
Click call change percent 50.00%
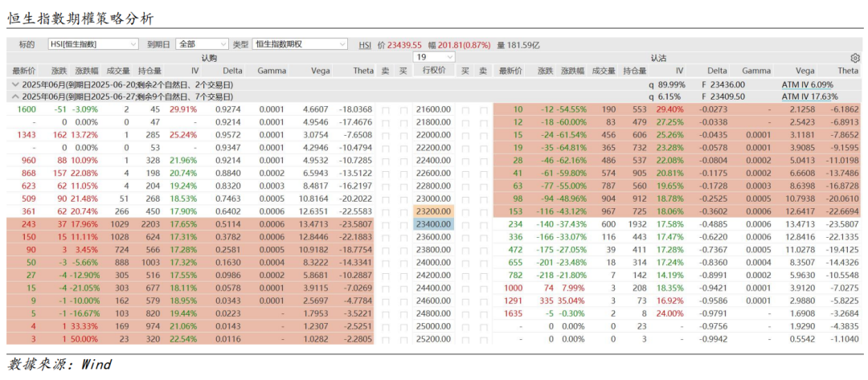coord(84,338)
